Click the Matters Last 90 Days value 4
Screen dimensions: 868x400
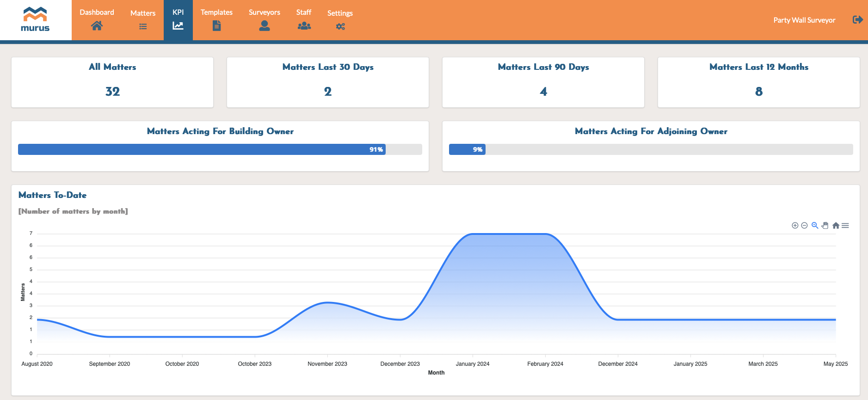pos(543,92)
